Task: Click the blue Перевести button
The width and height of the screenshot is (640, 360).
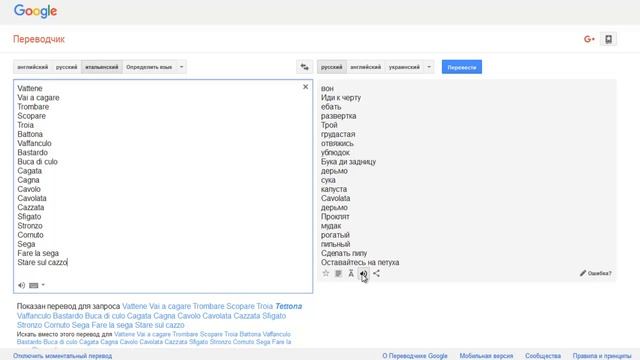Action: click(x=462, y=67)
